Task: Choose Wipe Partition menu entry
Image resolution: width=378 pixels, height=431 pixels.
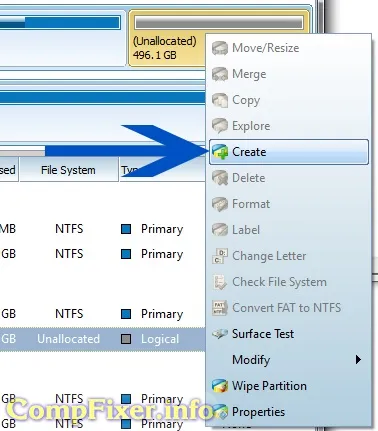Action: 289,386
